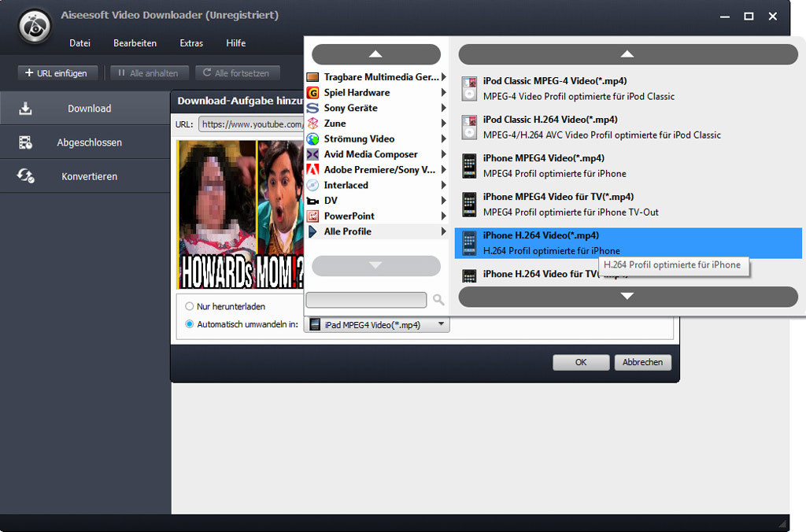Expand the Interlaced submenu arrow
806x532 pixels.
444,185
